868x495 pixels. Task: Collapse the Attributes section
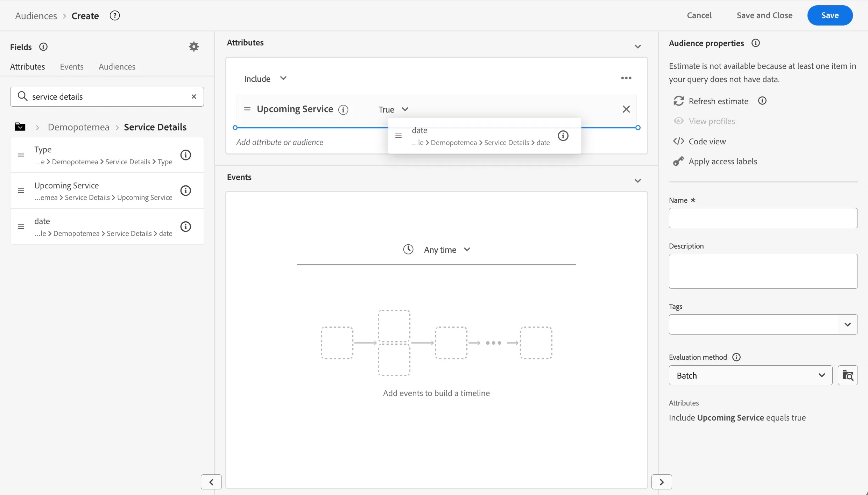pyautogui.click(x=638, y=46)
